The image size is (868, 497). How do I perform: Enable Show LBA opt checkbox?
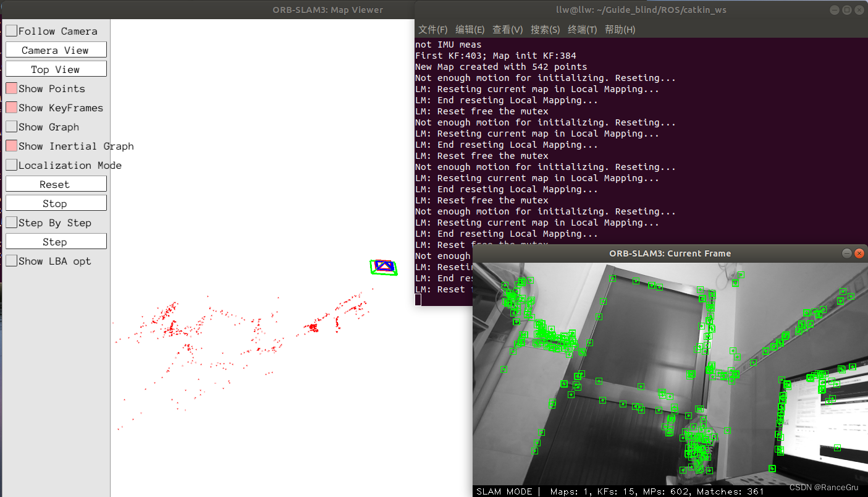click(x=12, y=261)
